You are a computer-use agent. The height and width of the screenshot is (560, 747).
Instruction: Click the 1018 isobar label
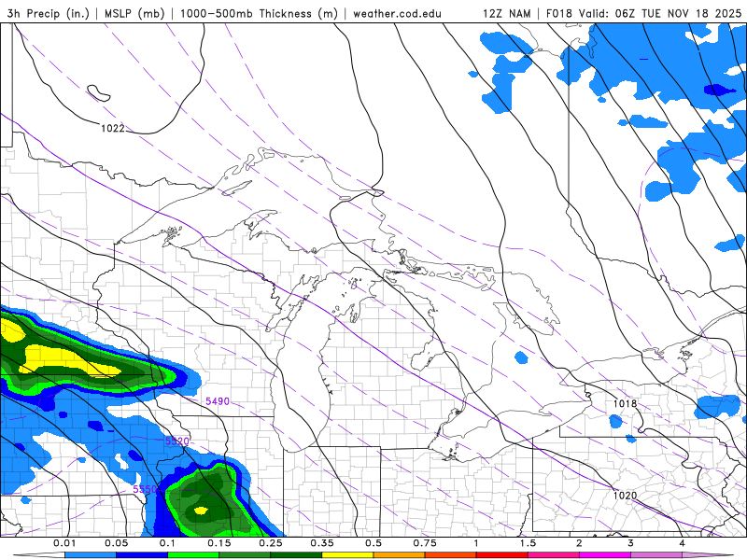[x=625, y=404]
